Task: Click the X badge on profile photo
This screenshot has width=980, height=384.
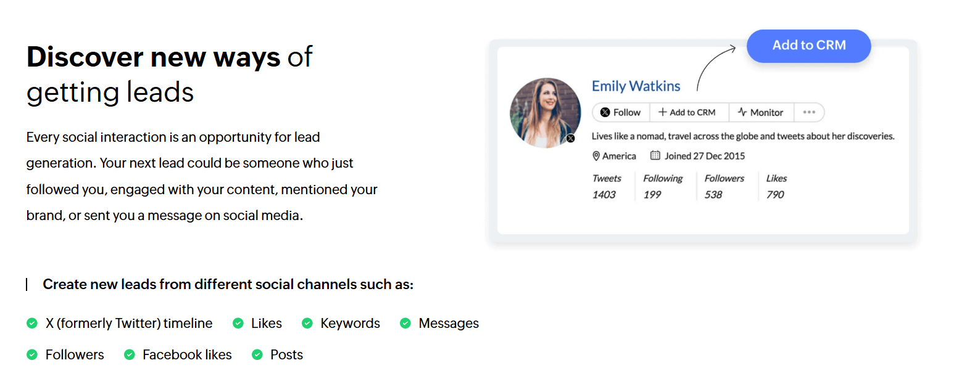Action: pos(571,139)
